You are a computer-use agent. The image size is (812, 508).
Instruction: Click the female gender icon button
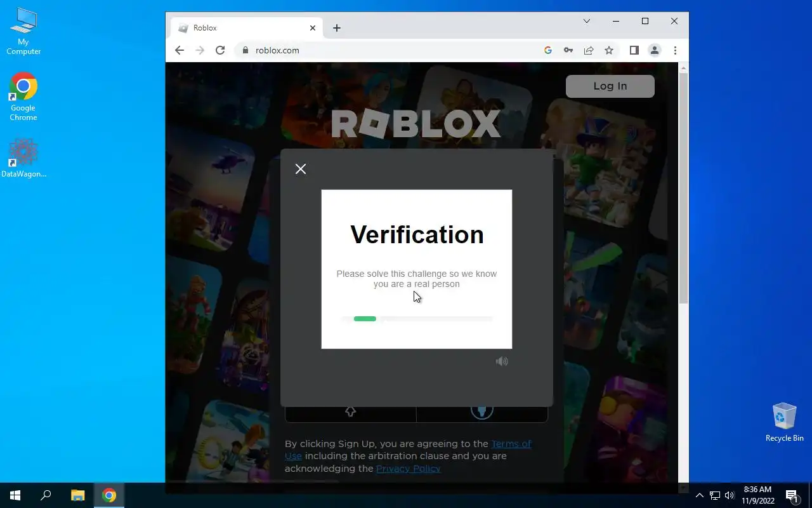click(350, 412)
